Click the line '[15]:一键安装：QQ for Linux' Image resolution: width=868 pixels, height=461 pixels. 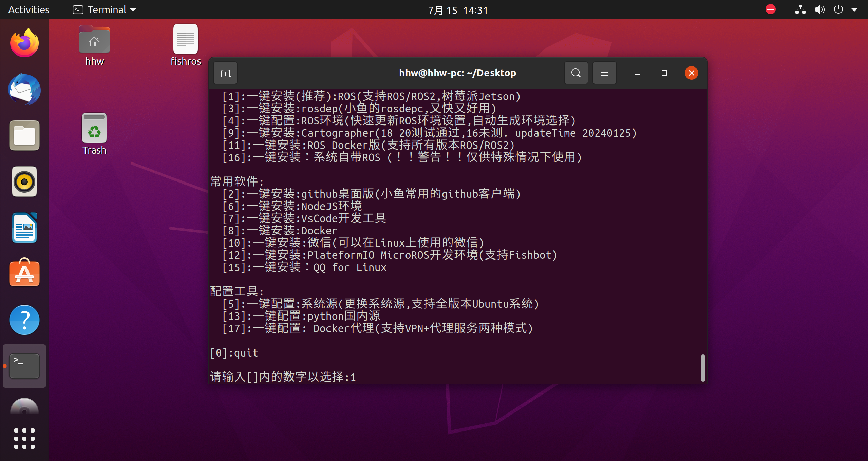[x=304, y=267]
